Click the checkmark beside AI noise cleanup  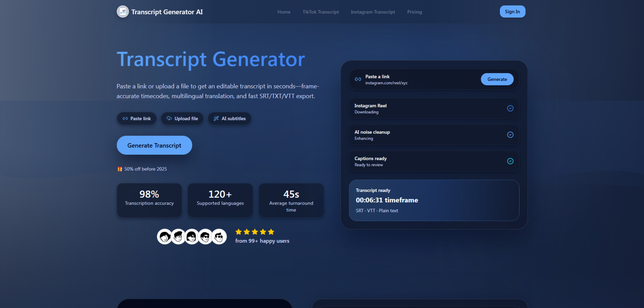point(510,135)
